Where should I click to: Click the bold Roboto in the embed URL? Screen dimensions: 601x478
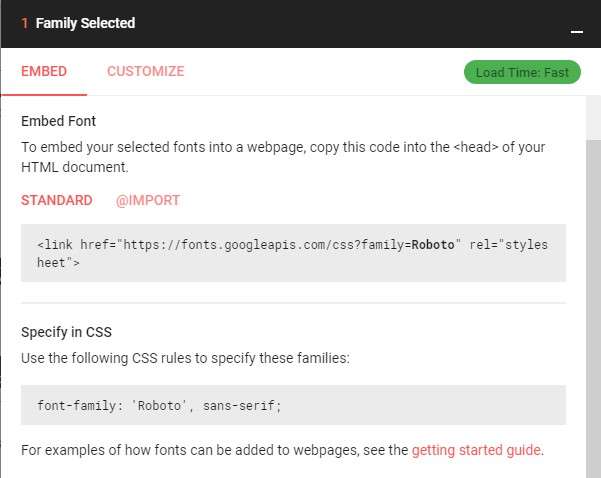433,245
